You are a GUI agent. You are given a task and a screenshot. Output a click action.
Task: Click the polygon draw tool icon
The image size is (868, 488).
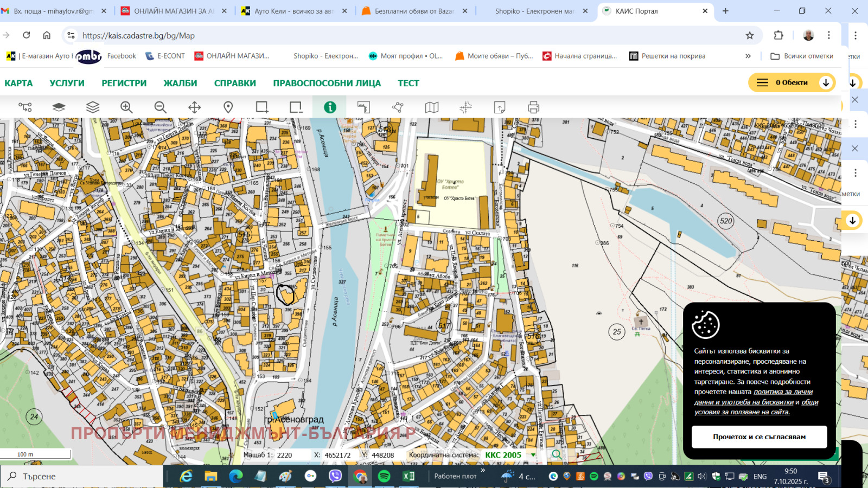pyautogui.click(x=398, y=107)
